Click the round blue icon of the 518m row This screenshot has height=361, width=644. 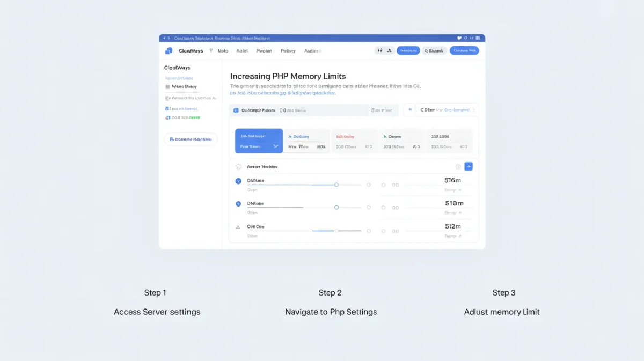(x=238, y=204)
